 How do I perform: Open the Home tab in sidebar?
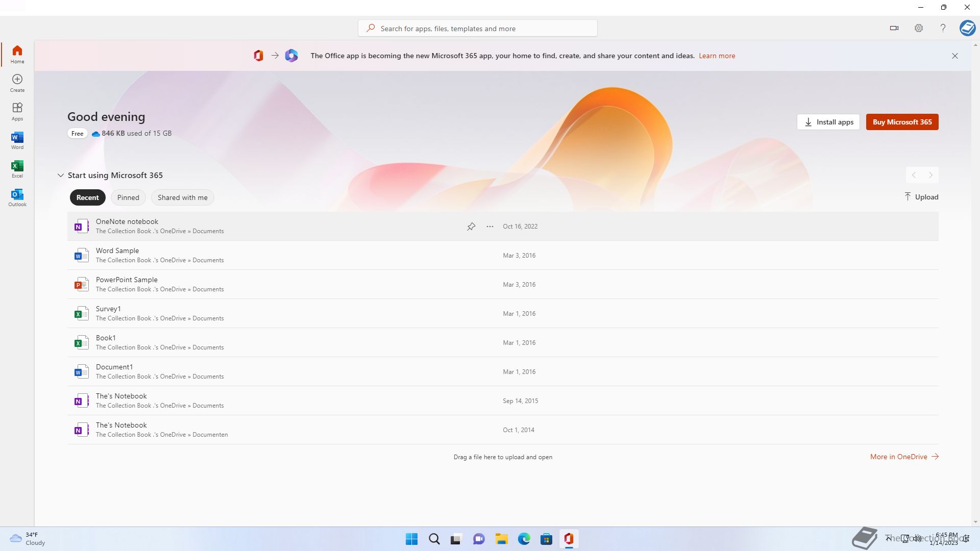[17, 54]
